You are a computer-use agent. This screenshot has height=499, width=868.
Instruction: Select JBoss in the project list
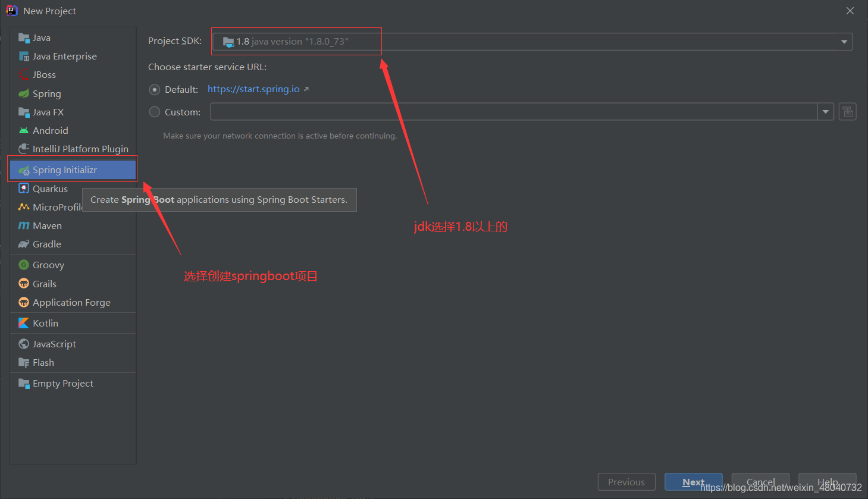(x=73, y=75)
